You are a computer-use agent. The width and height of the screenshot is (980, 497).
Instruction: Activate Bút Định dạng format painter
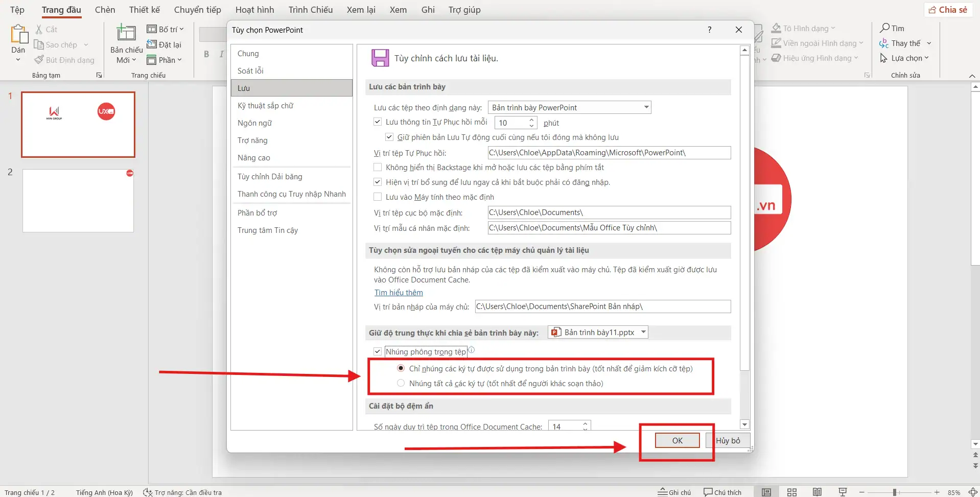pyautogui.click(x=39, y=60)
